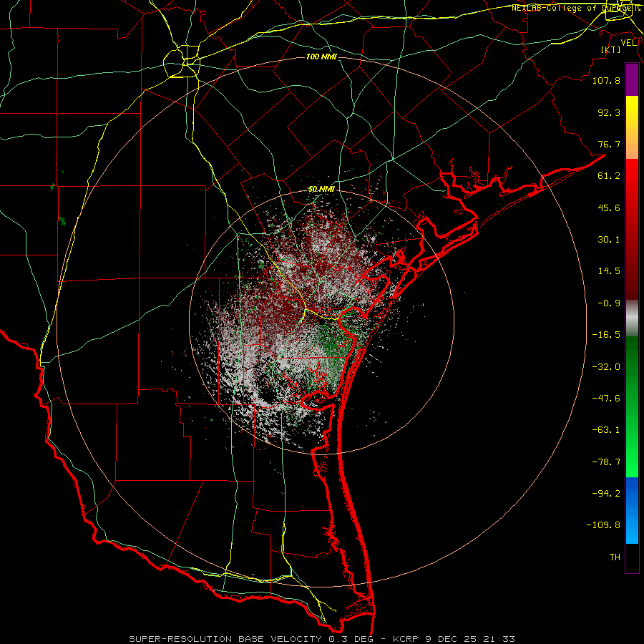Click the 30.1 scale value
This screenshot has width=644, height=644.
[609, 240]
